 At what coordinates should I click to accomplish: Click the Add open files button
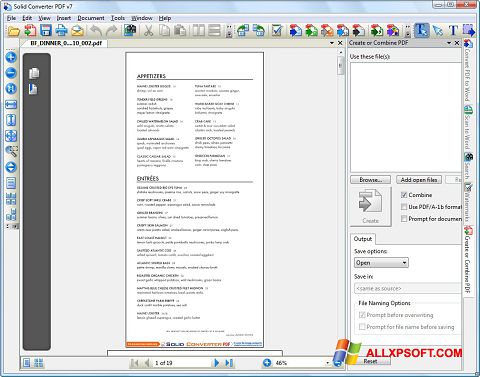click(x=419, y=180)
